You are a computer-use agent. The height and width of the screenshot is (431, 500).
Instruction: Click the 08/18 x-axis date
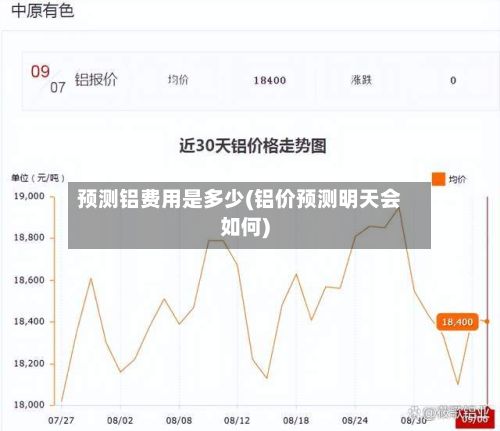coord(296,420)
